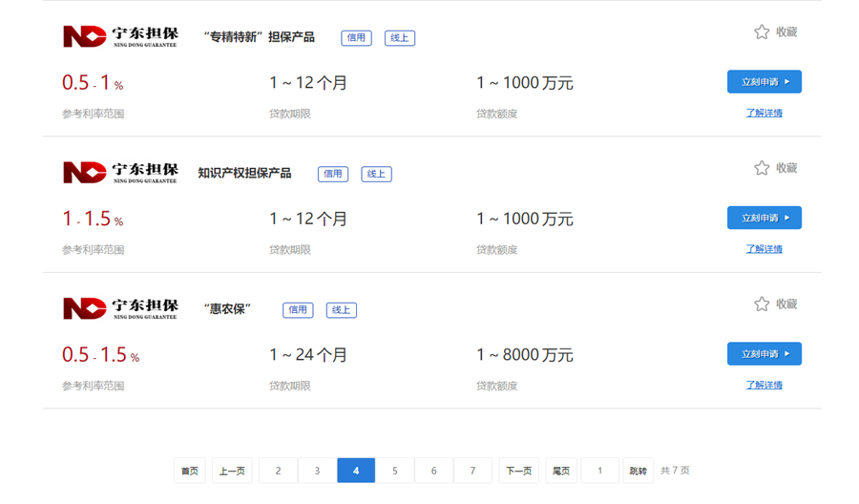
Task: Click Ning Dong logo of "惠农保" product
Action: pos(120,308)
